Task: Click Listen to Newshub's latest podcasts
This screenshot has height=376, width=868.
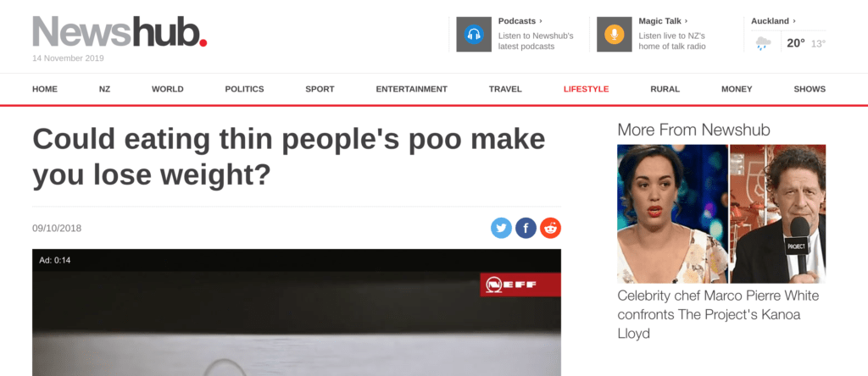Action: (x=536, y=41)
